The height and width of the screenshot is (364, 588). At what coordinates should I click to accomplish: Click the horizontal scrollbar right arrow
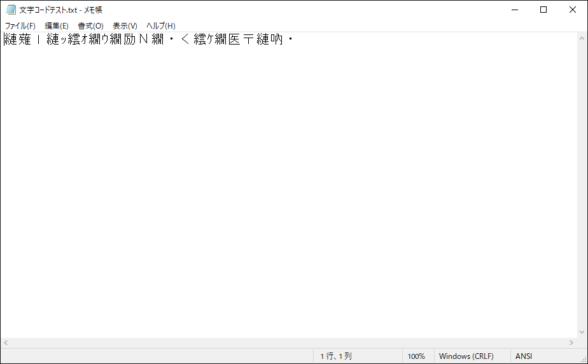tap(571, 343)
